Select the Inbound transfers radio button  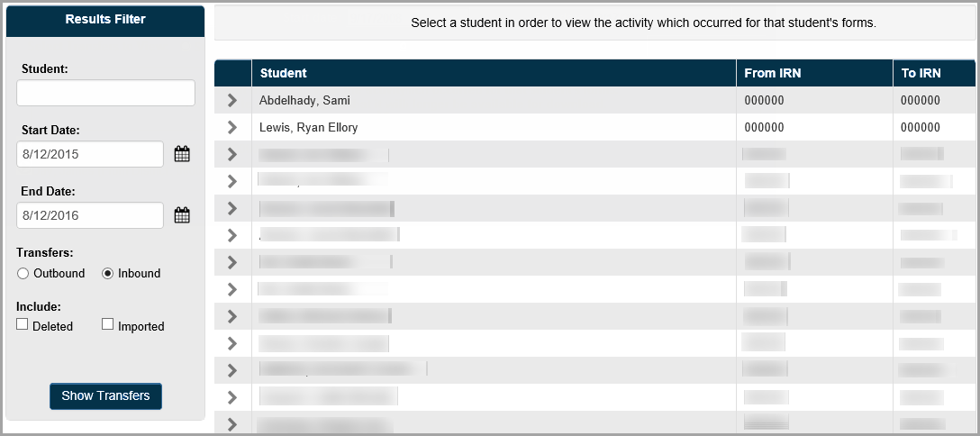point(107,274)
